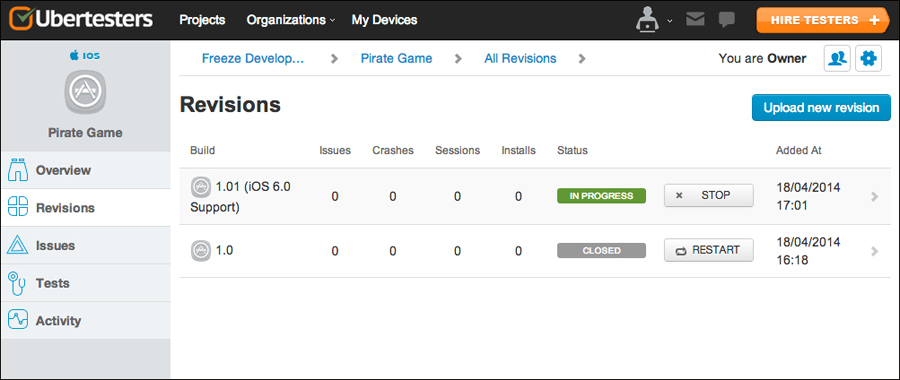Click build name 1.01 (iOS 6.0 Support)
900x380 pixels.
(x=241, y=196)
